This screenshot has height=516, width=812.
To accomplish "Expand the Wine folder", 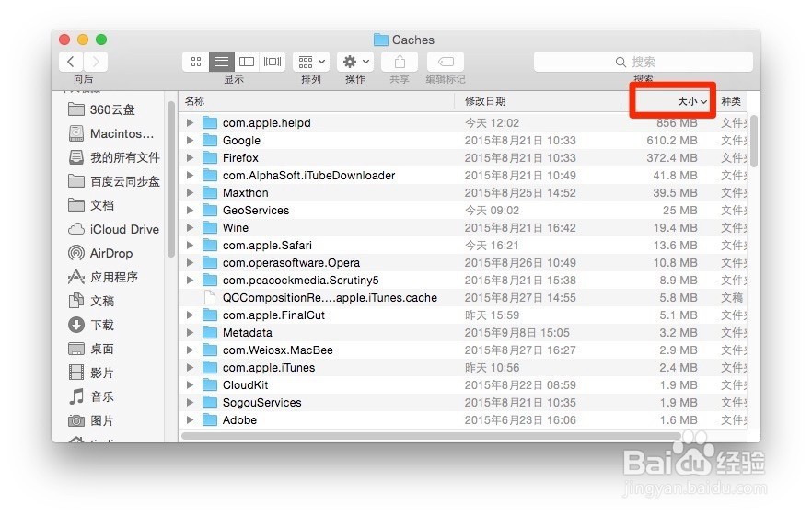I will point(190,228).
